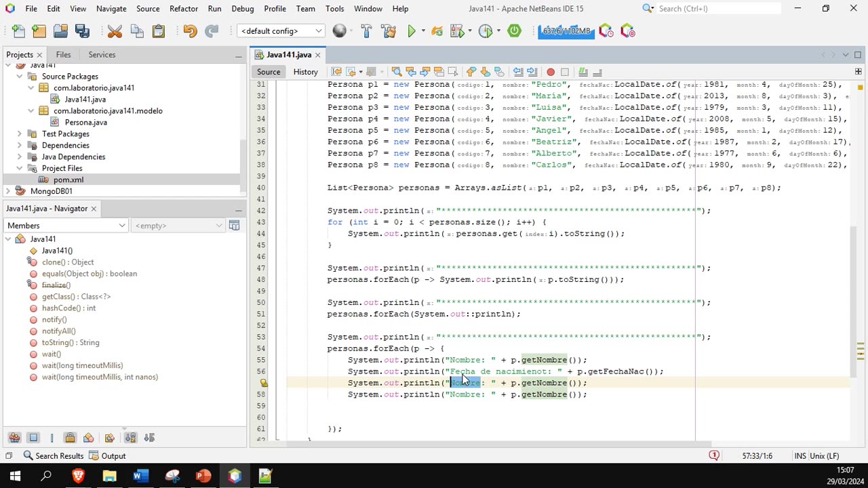
Task: Expand the Java Dependencies node
Action: coord(20,157)
